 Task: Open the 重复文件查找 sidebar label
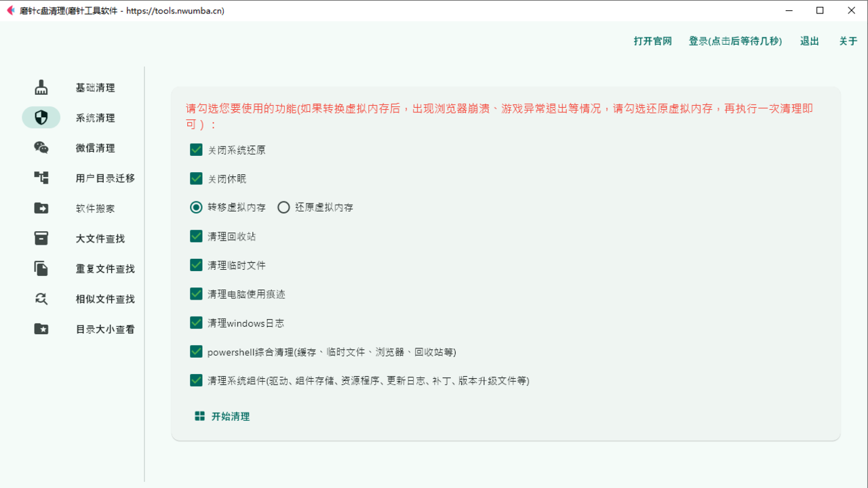coord(105,269)
